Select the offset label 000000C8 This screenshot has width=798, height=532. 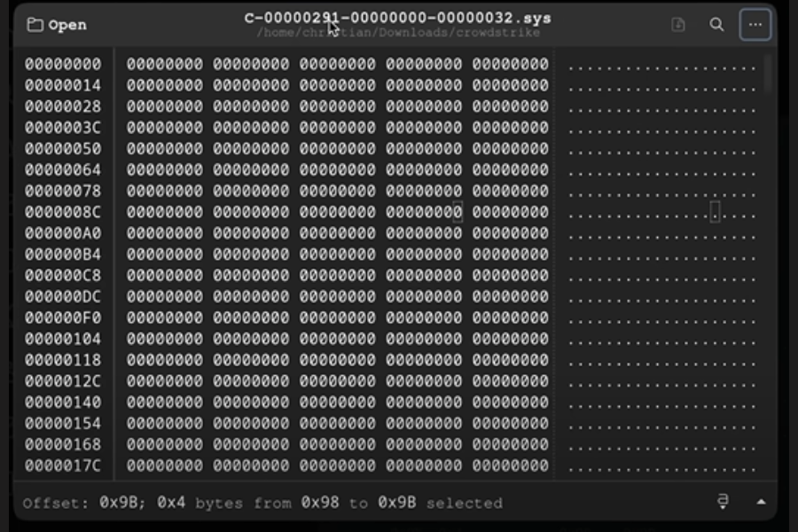61,274
